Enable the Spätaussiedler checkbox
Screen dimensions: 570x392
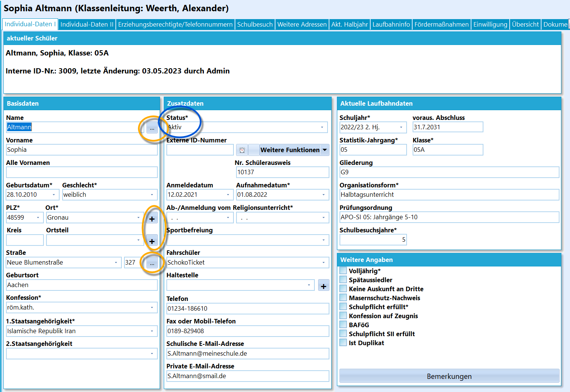coord(343,280)
